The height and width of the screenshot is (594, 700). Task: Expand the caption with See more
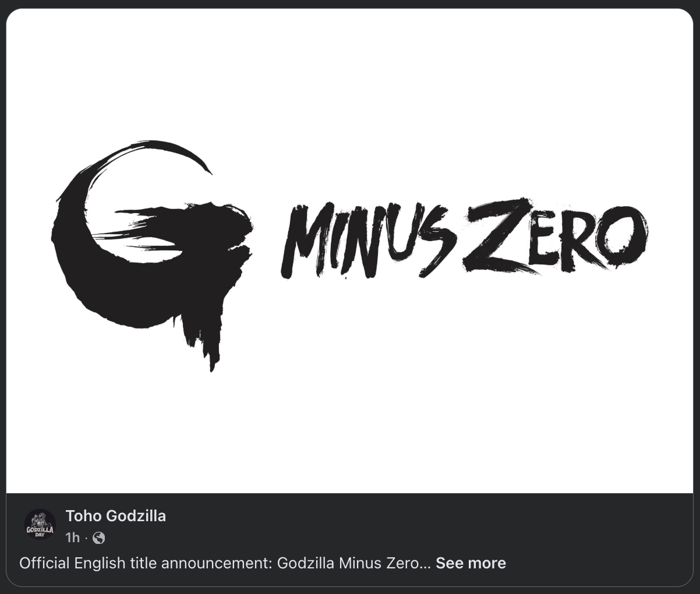click(471, 563)
